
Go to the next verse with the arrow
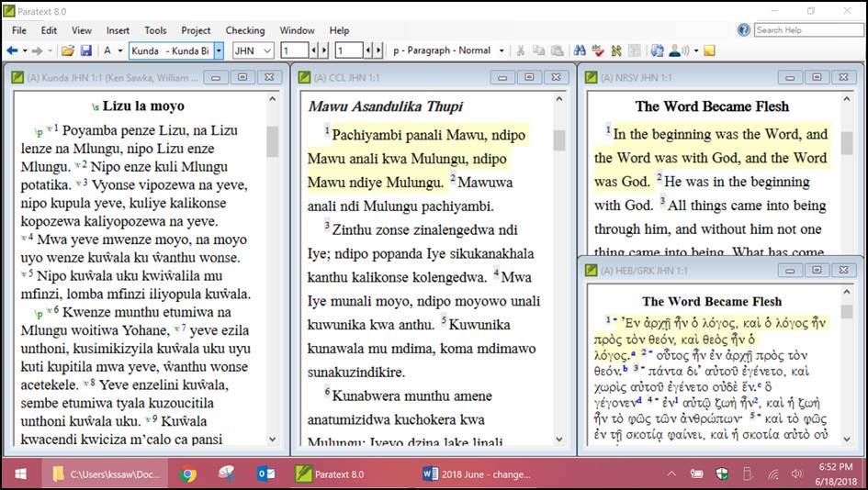(x=378, y=50)
